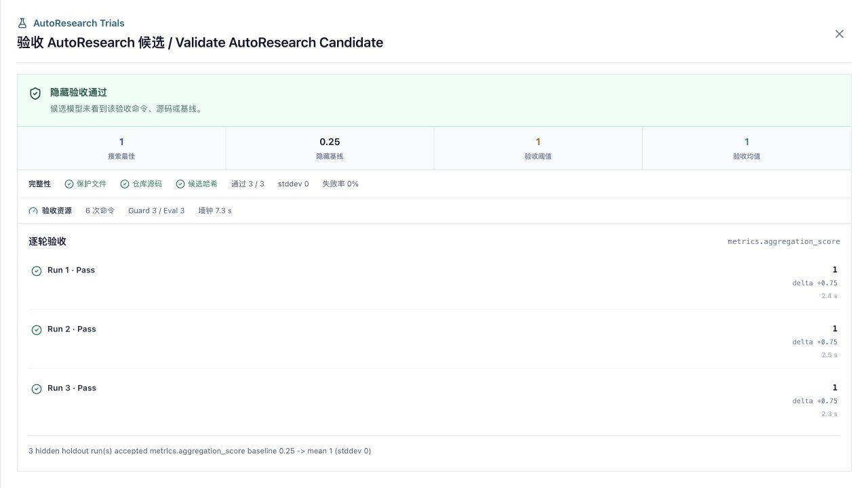The height and width of the screenshot is (488, 868).
Task: Click the Guard 3 / Eval 3 text
Action: click(x=156, y=211)
